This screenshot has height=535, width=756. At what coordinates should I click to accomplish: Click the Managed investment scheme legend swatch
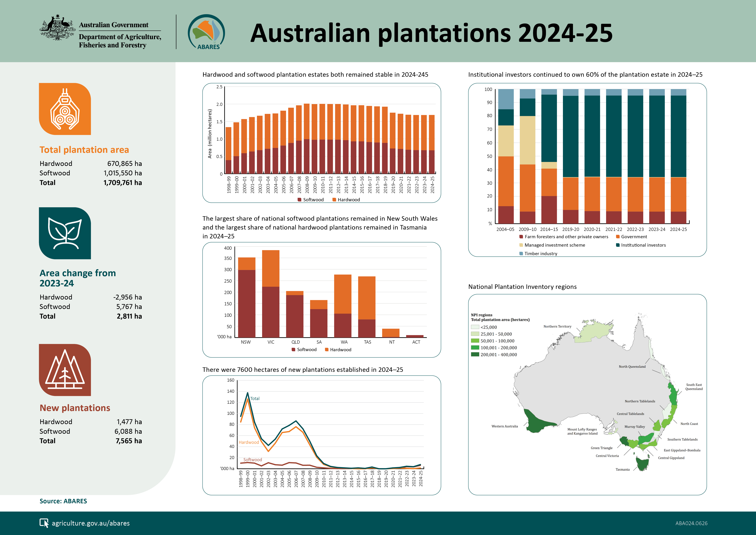pos(521,245)
